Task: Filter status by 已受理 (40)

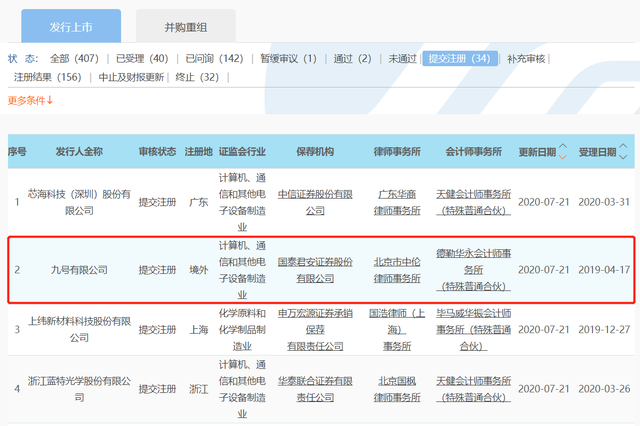Action: (x=142, y=59)
